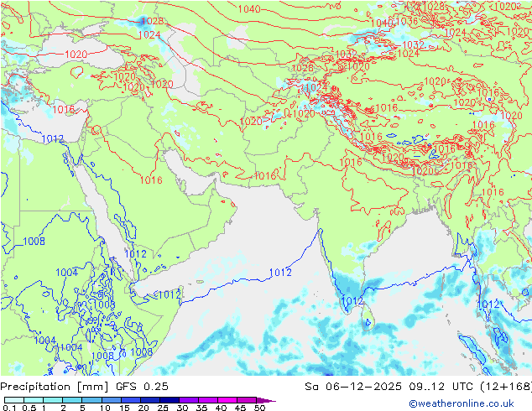Viewport: 532px width, 411px height.
Task: Choose the purple 30–35 mm legend swatch
Action: pos(188,400)
